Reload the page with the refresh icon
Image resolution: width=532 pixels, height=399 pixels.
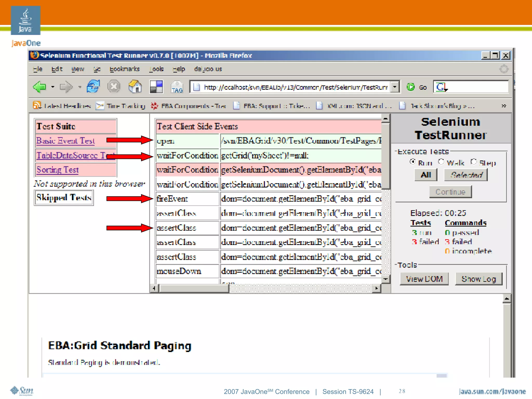pyautogui.click(x=93, y=87)
